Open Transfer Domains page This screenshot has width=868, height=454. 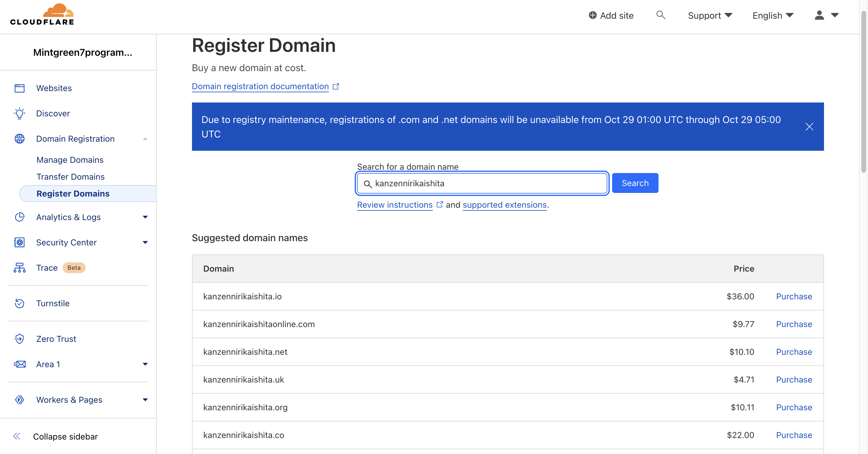tap(71, 177)
